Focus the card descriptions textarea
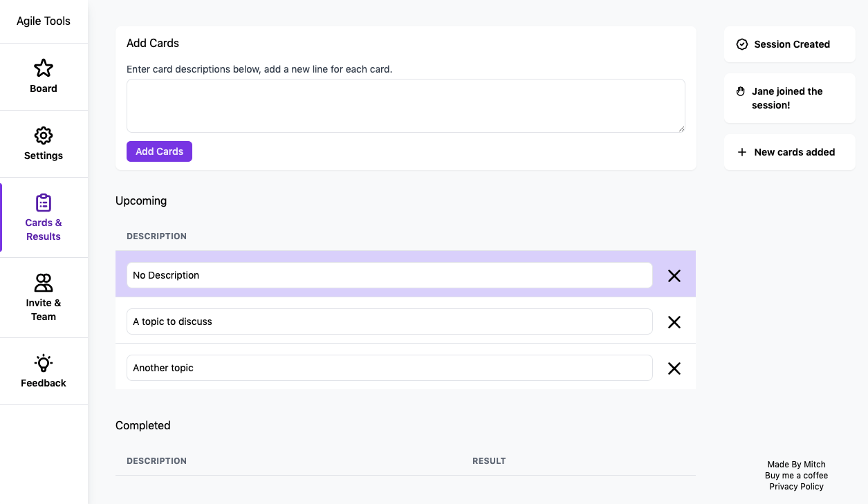The height and width of the screenshot is (504, 868). pyautogui.click(x=406, y=106)
